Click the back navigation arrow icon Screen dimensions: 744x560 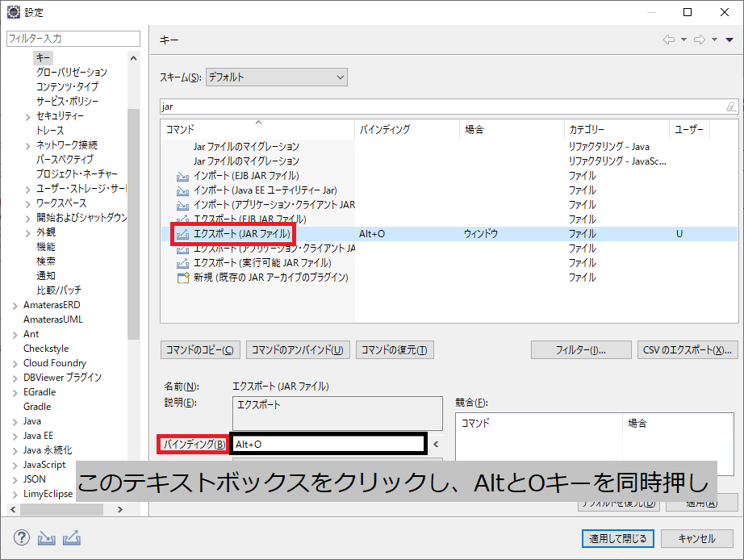pyautogui.click(x=668, y=40)
